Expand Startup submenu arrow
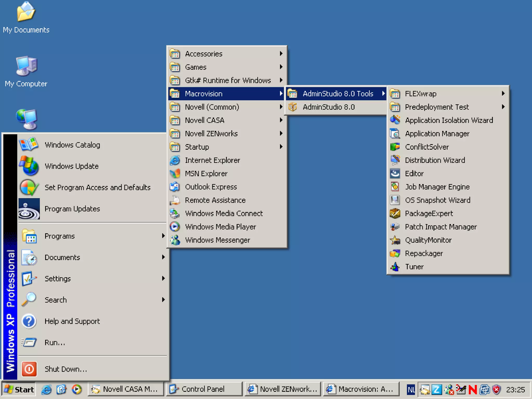The width and height of the screenshot is (532, 399). click(281, 147)
